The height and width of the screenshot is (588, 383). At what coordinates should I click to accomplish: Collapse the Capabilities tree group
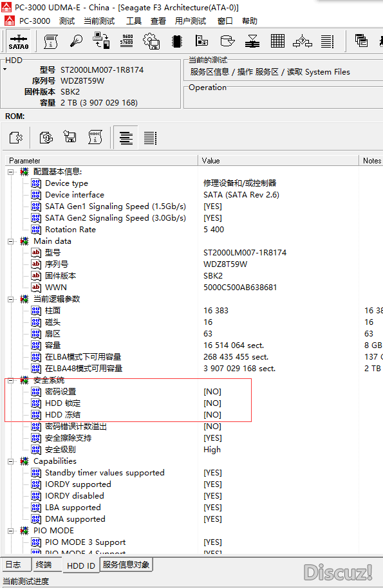tap(11, 462)
